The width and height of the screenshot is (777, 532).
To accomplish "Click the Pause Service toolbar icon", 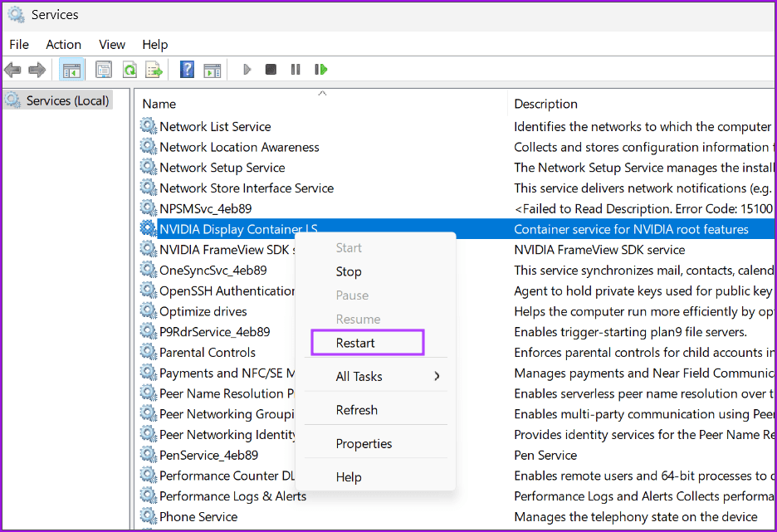I will [296, 70].
